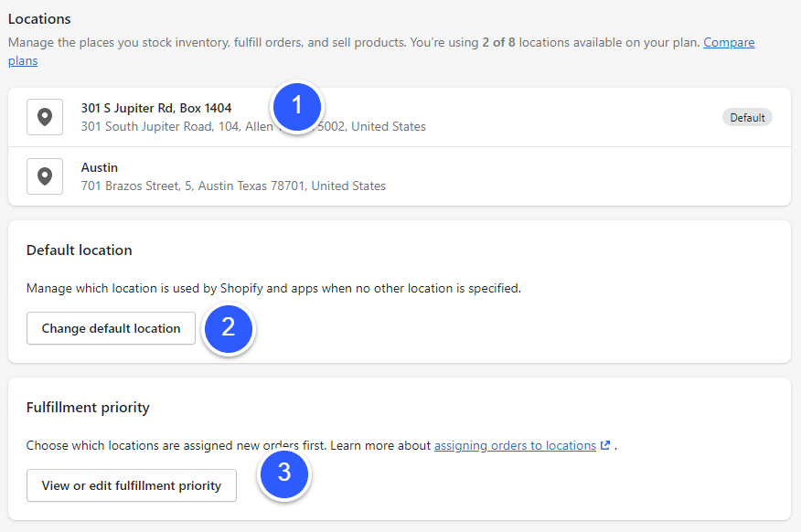Image resolution: width=801 pixels, height=532 pixels.
Task: Open the assigning orders to locations link
Action: click(x=513, y=445)
